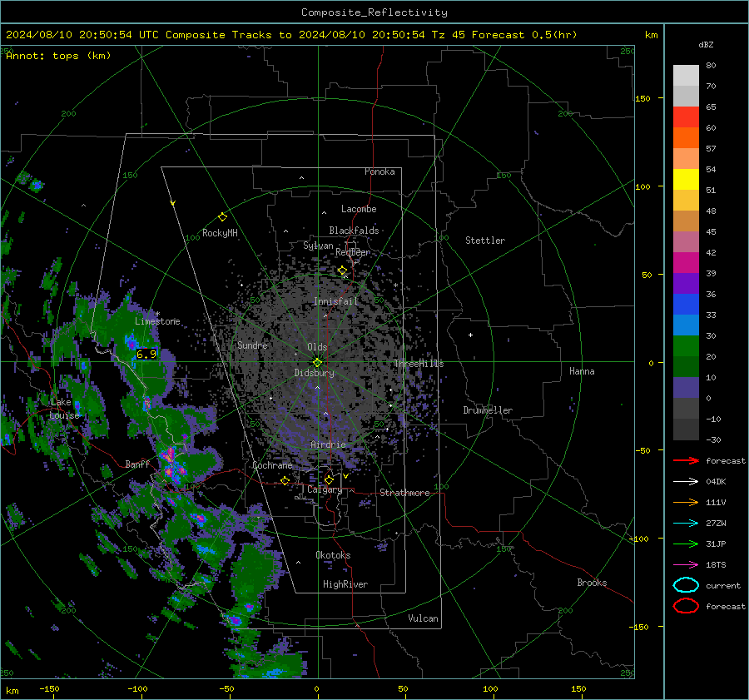749x700 pixels.
Task: Click the Sundre label
Action: [x=252, y=345]
